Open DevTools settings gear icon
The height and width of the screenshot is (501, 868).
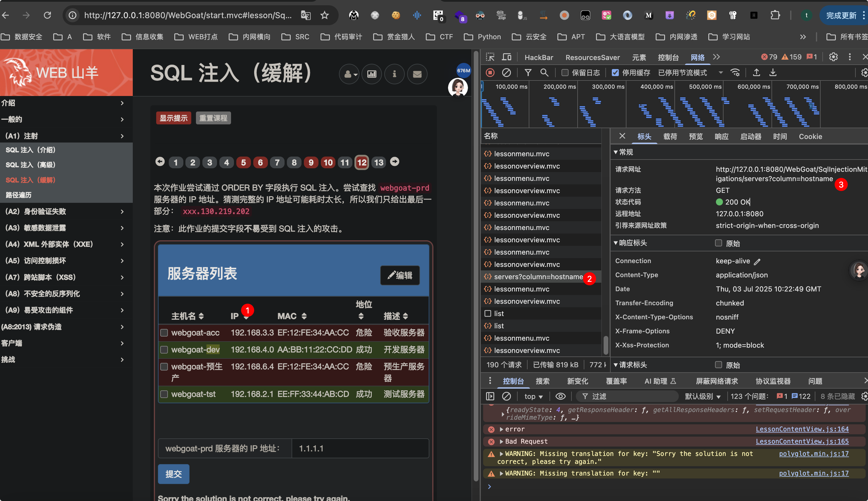tap(833, 57)
